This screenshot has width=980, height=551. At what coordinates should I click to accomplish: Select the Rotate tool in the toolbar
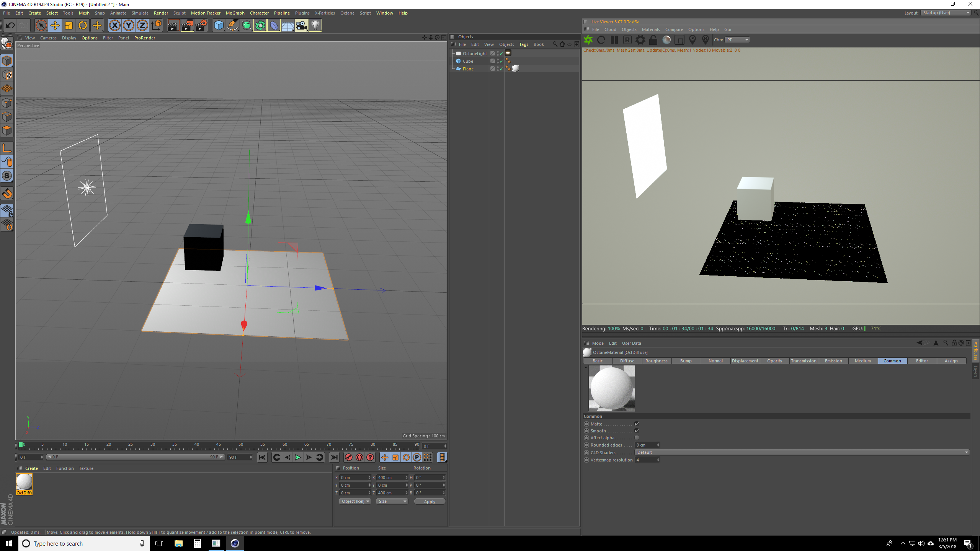tap(83, 26)
